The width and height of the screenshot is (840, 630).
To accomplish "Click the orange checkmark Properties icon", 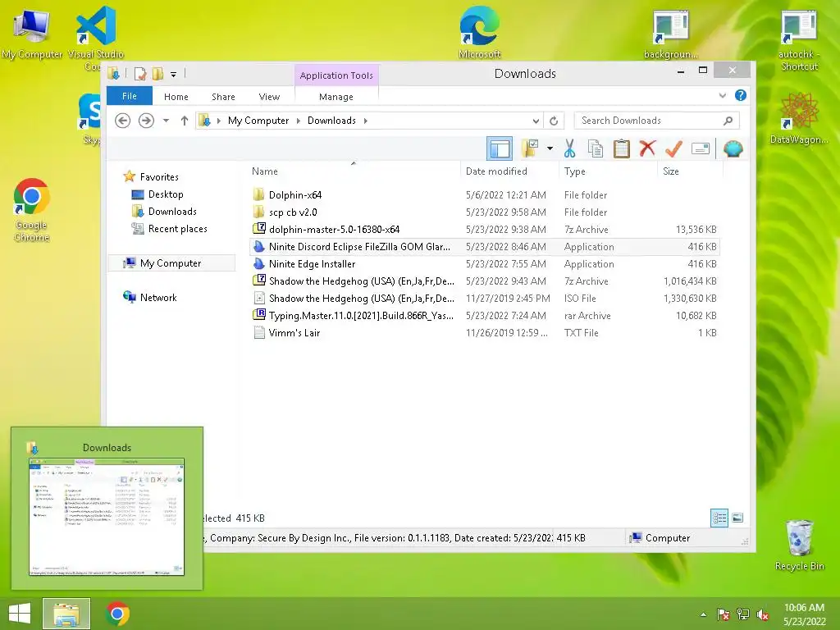I will (674, 148).
